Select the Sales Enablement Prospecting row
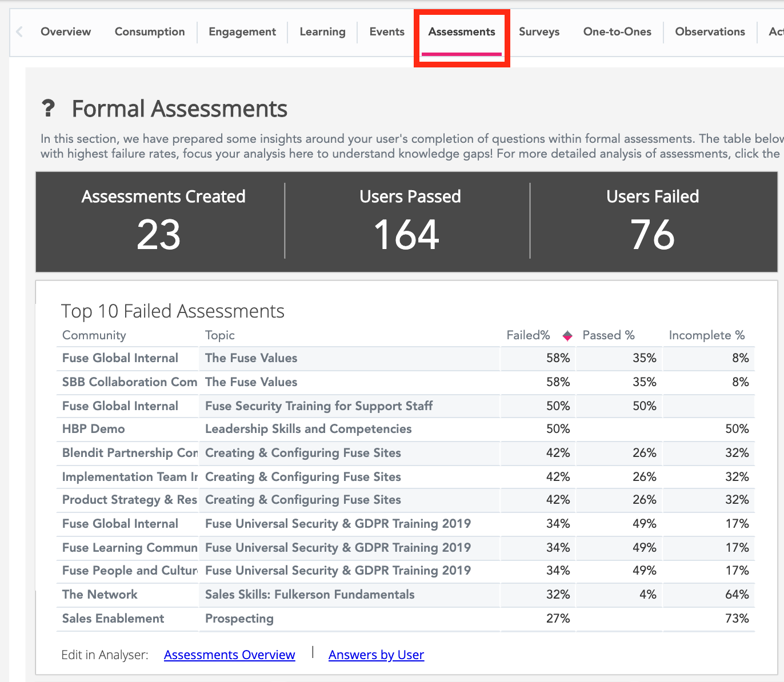The height and width of the screenshot is (682, 784). click(x=239, y=619)
